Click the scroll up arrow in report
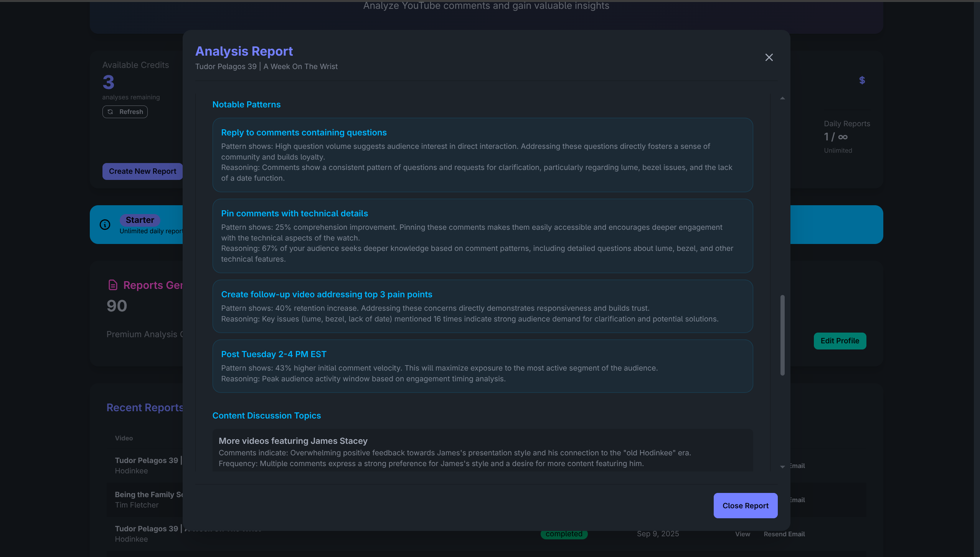 pyautogui.click(x=782, y=98)
